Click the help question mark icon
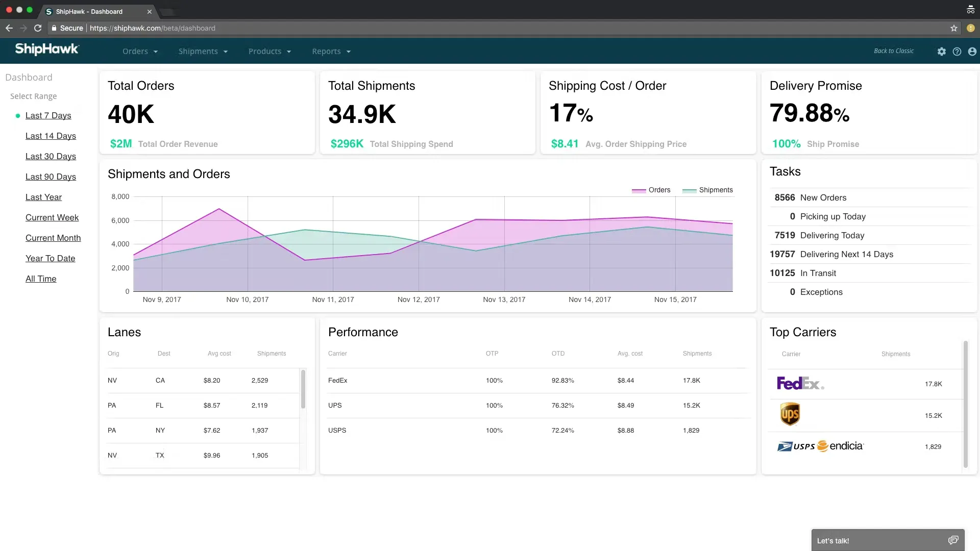Viewport: 980px width, 551px height. [x=957, y=52]
